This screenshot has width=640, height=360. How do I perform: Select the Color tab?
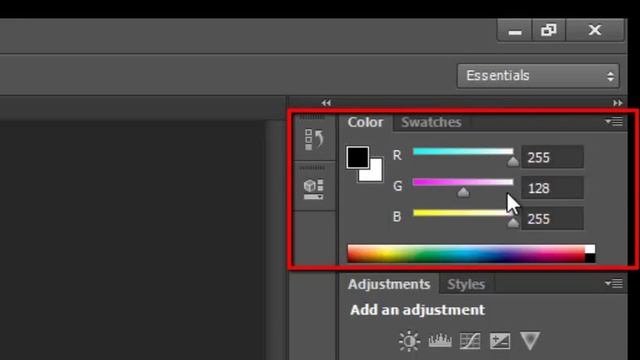[x=365, y=122]
